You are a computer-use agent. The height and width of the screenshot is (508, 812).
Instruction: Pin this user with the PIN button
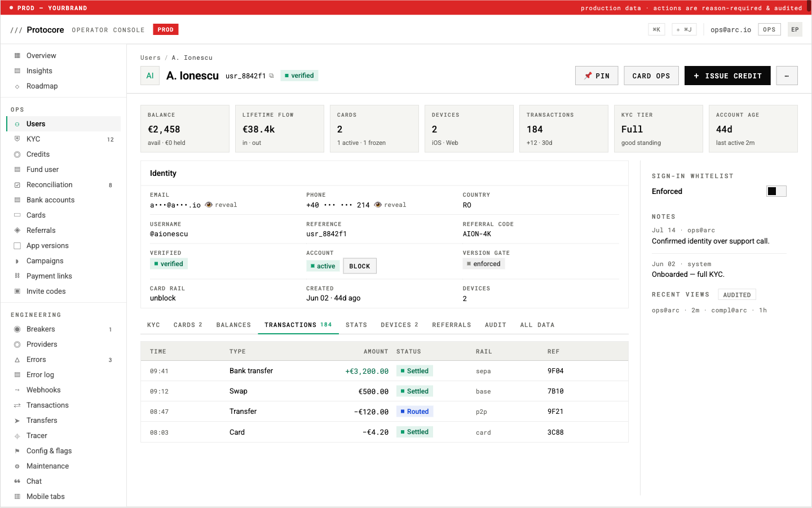click(597, 76)
